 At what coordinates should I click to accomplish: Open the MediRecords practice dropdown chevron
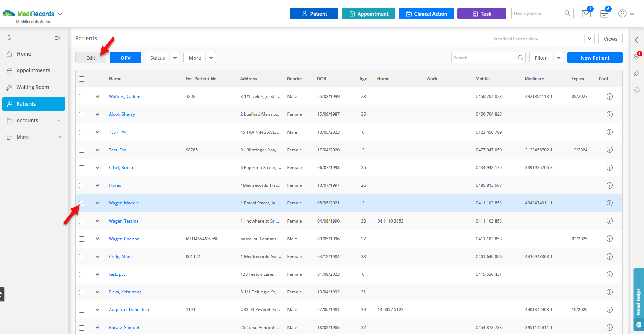point(60,14)
